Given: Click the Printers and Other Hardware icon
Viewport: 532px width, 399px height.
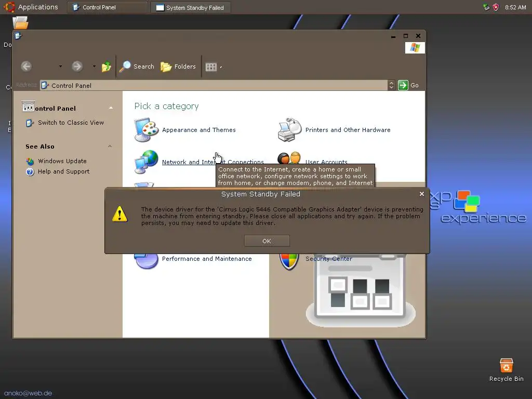Looking at the screenshot, I should (x=289, y=129).
